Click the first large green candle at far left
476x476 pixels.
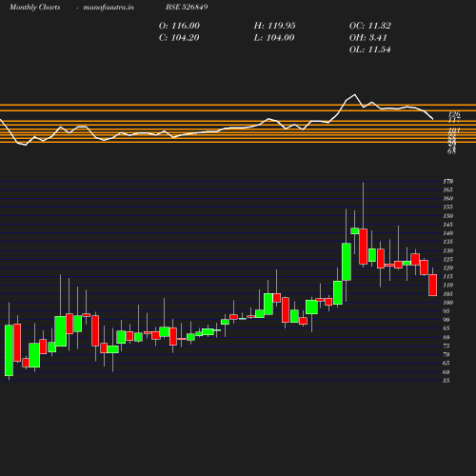point(9,350)
